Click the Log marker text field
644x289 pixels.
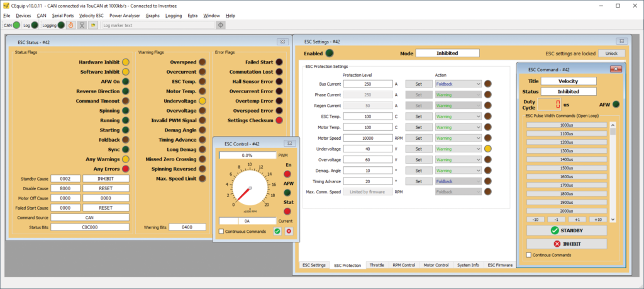(158, 25)
